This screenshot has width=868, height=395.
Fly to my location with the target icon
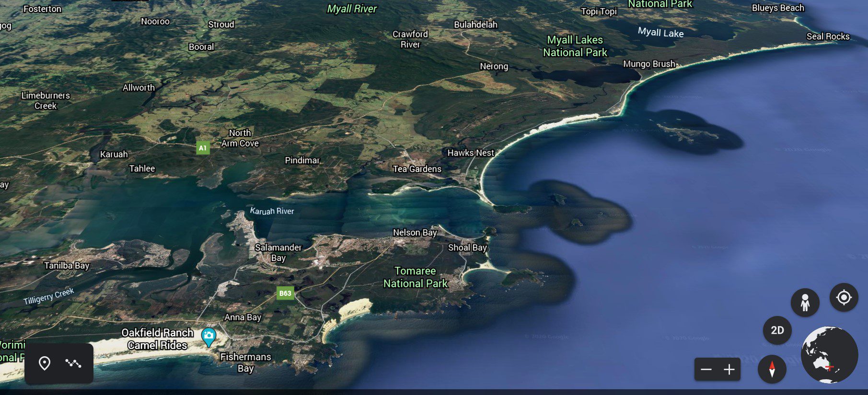pos(844,297)
